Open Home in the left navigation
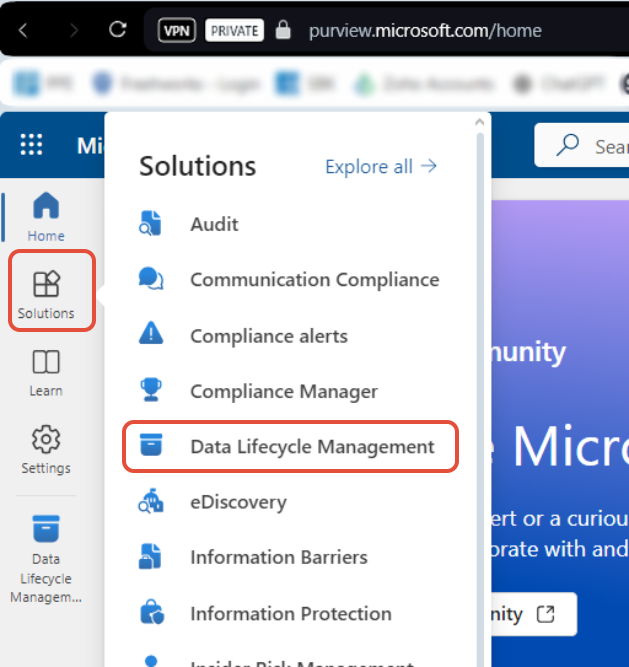This screenshot has height=667, width=629. pos(46,217)
